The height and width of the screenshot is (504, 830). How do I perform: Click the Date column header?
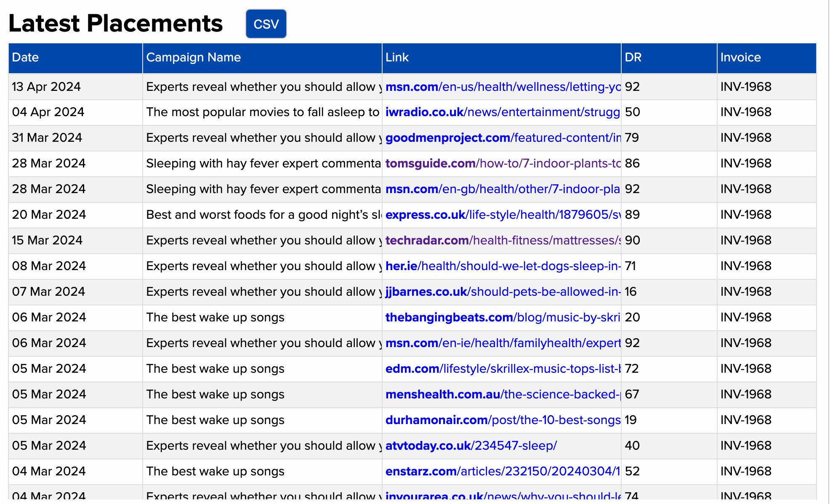(75, 58)
